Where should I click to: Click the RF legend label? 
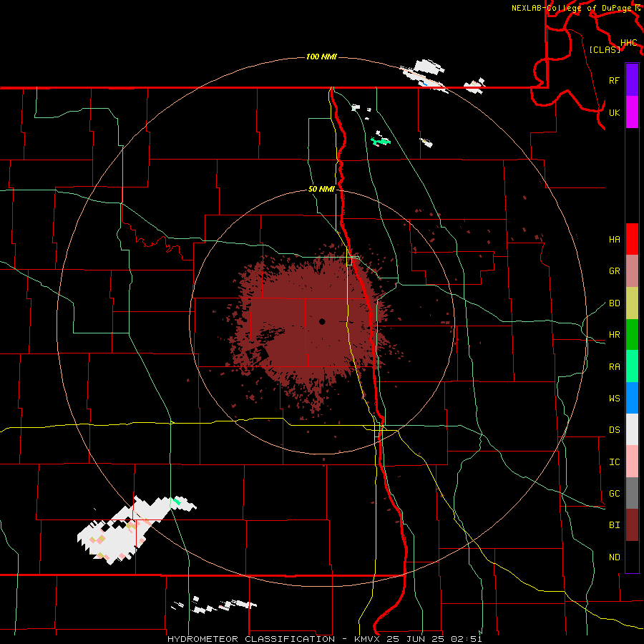click(614, 80)
